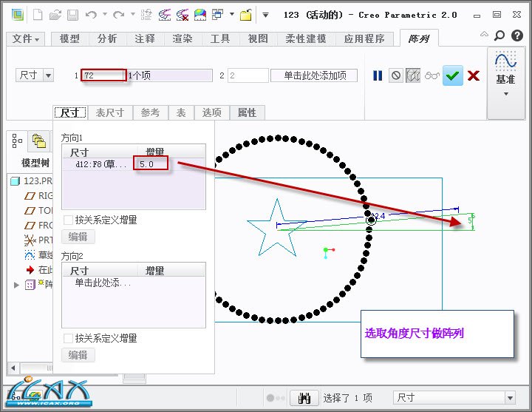Click 单击此处添... in 方向2 list

tap(103, 283)
